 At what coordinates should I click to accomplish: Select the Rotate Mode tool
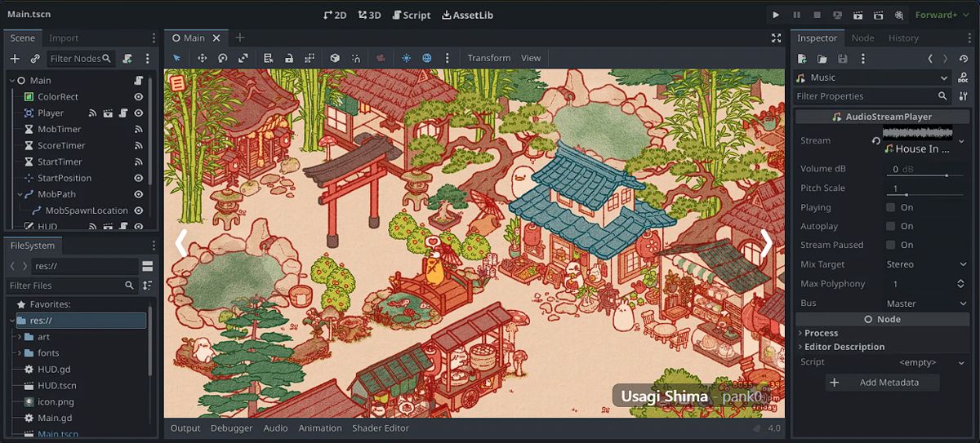(222, 58)
